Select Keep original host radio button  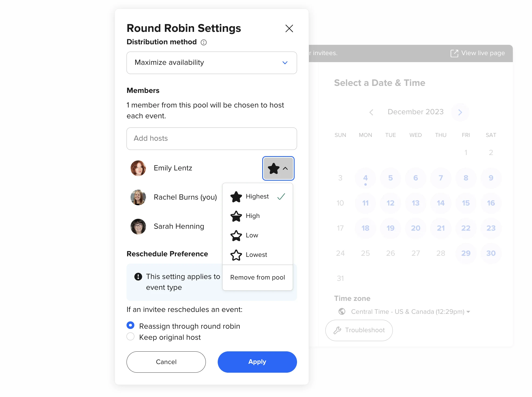131,337
